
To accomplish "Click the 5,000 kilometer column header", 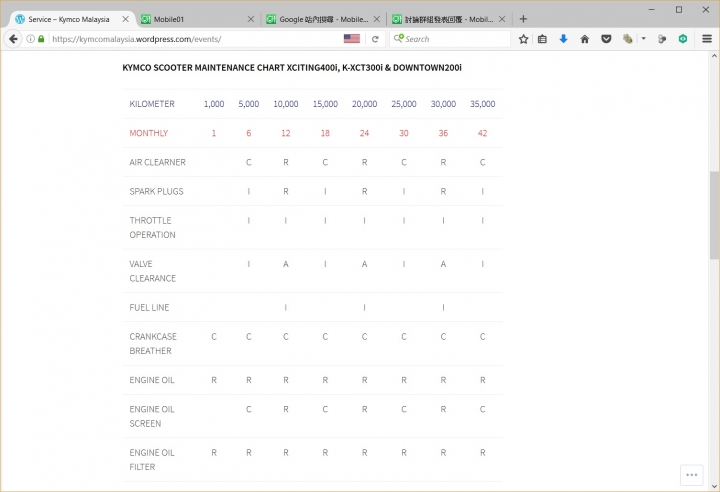I will click(x=248, y=104).
